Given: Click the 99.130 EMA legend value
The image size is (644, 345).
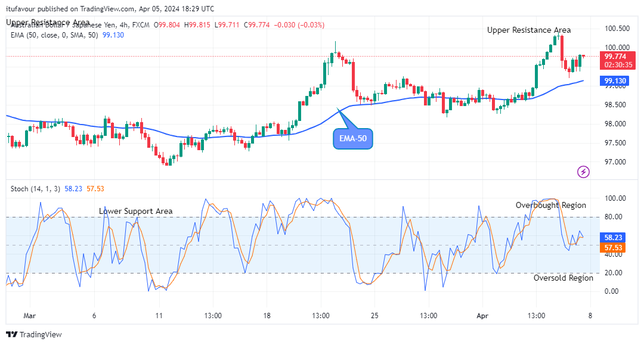Looking at the screenshot, I should (x=113, y=35).
